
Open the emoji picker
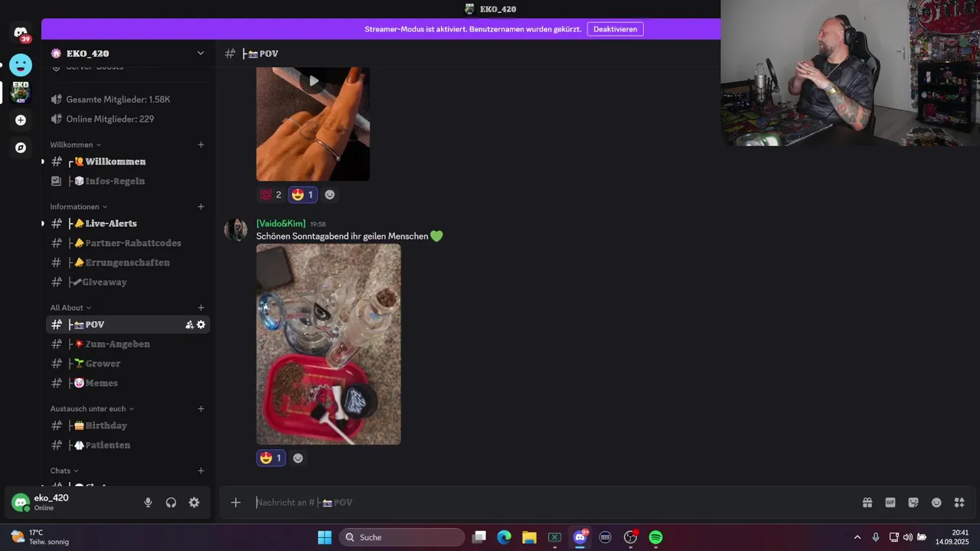click(936, 503)
